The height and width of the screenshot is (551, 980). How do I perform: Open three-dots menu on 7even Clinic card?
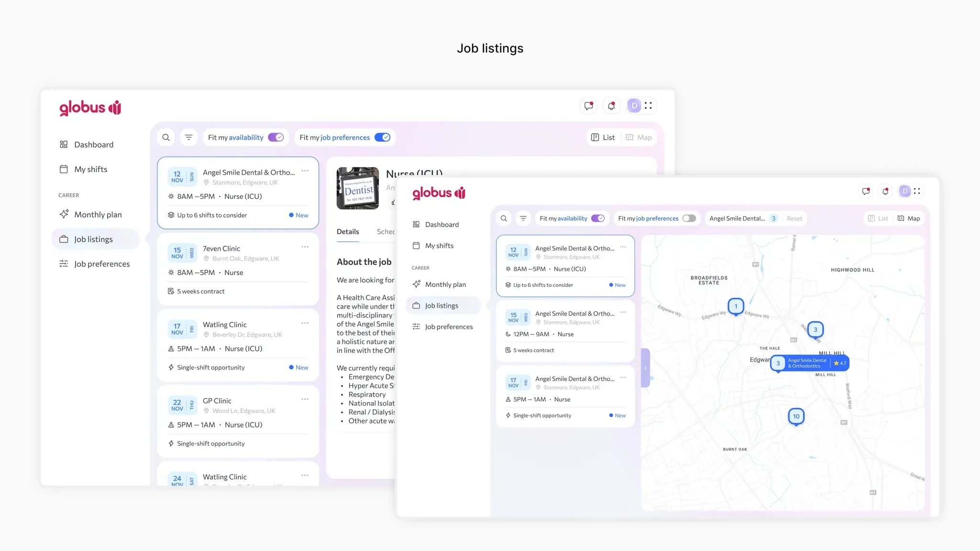tap(305, 247)
